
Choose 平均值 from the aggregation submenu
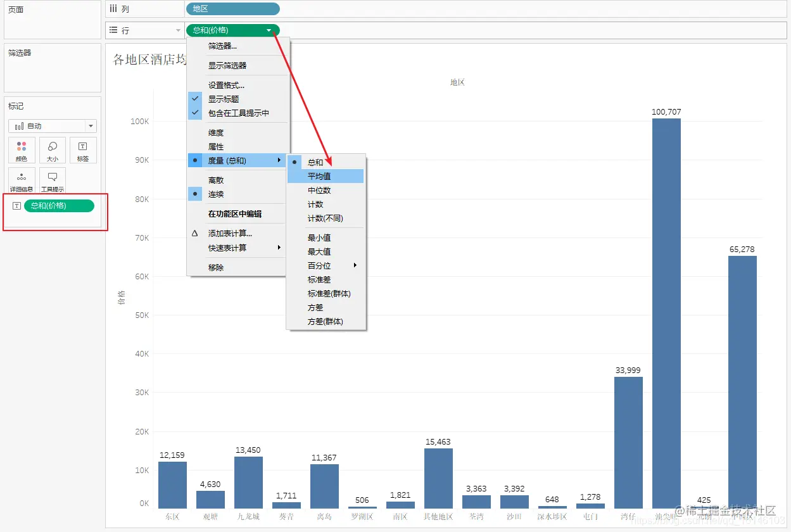pos(326,176)
